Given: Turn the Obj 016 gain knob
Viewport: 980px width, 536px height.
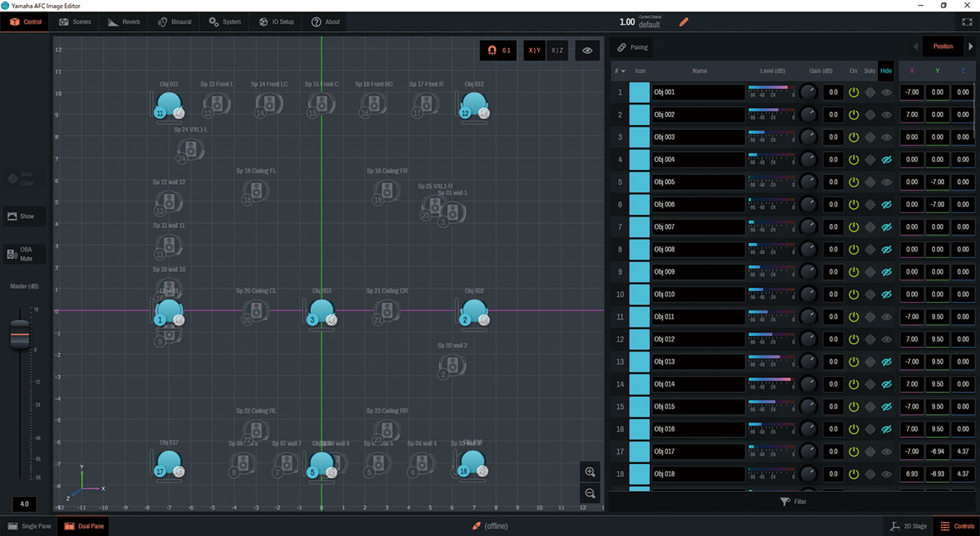Looking at the screenshot, I should coord(808,430).
